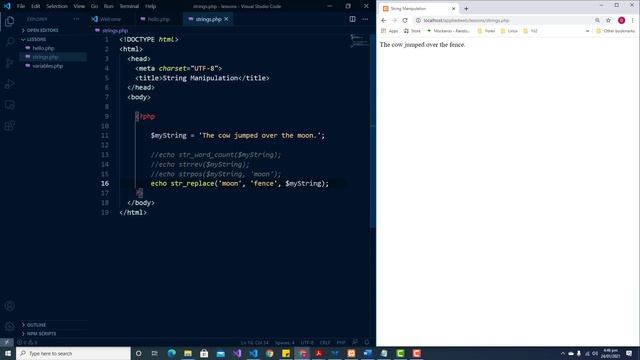
Task: Open hello.php in the explorer tree
Action: (43, 48)
